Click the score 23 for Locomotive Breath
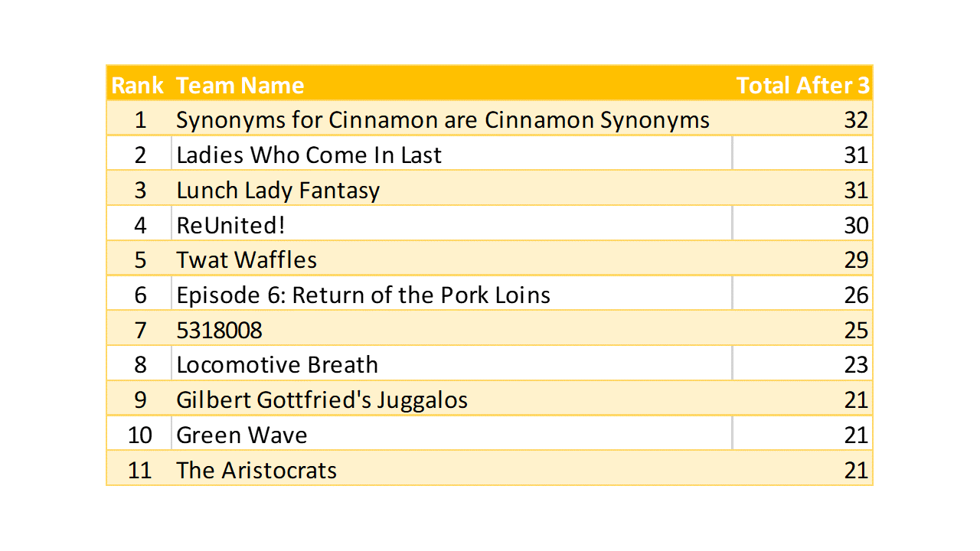The height and width of the screenshot is (551, 980). pos(856,365)
